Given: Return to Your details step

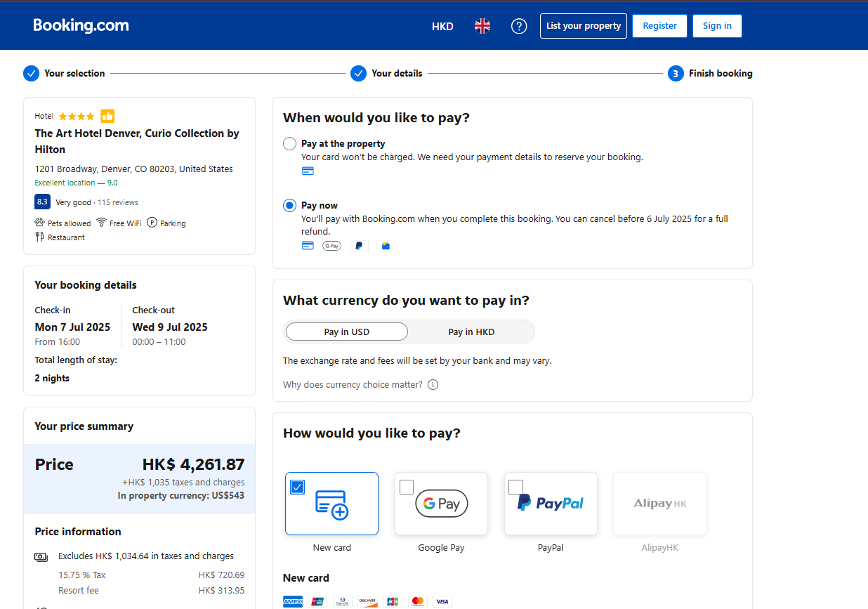Looking at the screenshot, I should point(397,73).
